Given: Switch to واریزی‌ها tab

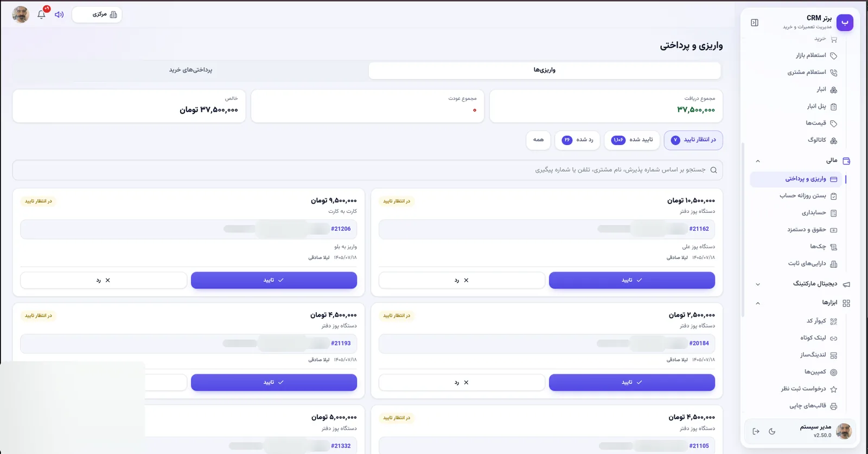Looking at the screenshot, I should (x=545, y=70).
